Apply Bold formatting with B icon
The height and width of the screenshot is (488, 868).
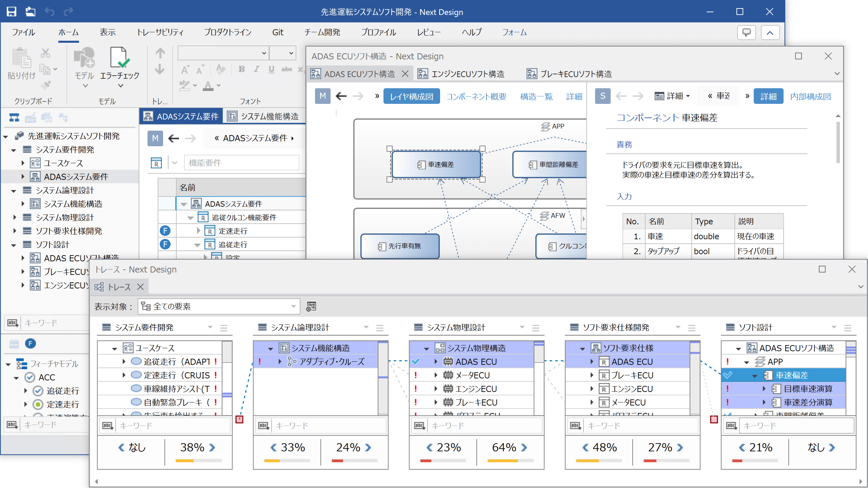click(241, 69)
